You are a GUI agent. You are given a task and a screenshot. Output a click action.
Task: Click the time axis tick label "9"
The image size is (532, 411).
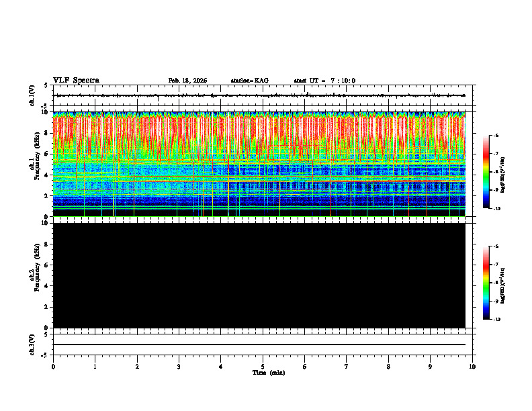[430, 367]
